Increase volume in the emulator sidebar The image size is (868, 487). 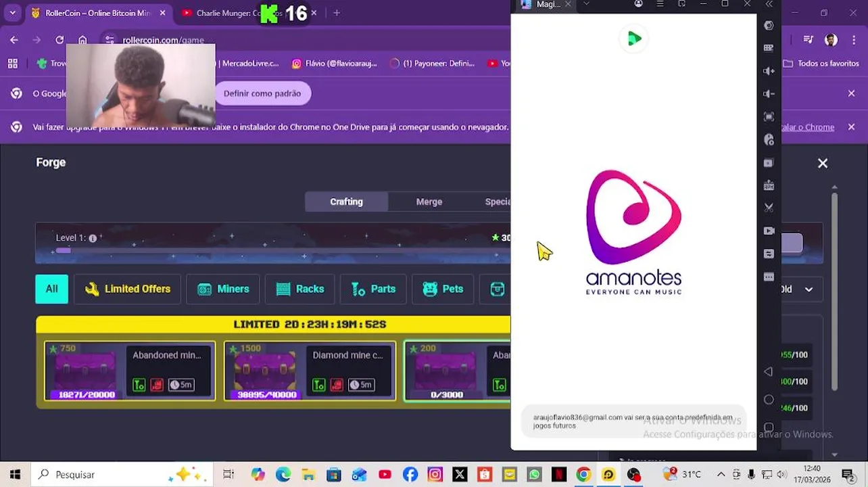click(769, 71)
